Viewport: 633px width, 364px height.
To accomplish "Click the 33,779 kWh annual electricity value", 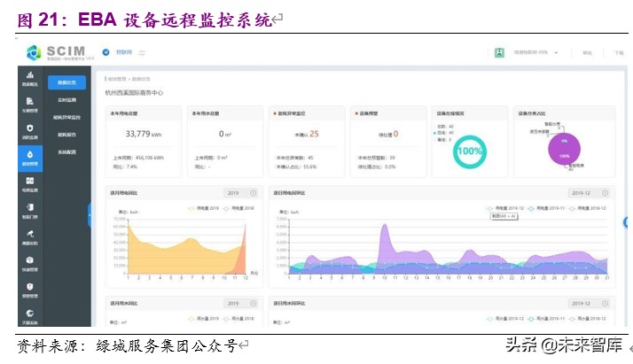I will coord(144,134).
